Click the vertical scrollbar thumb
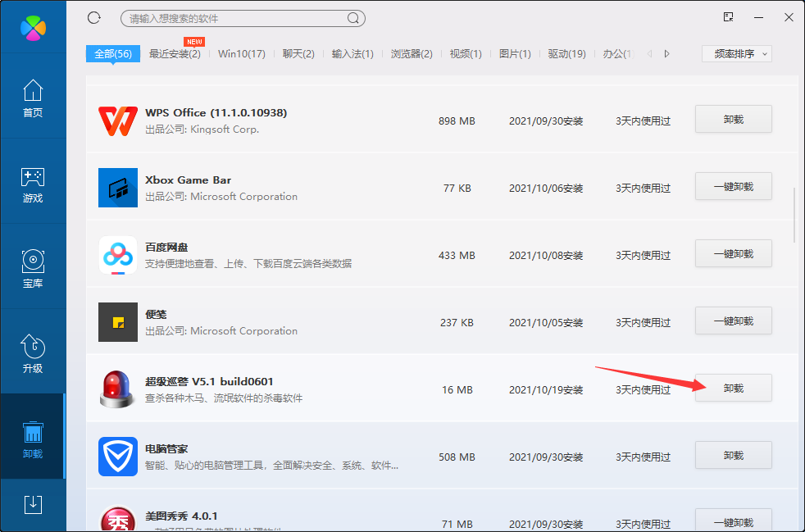805x532 pixels. coord(794,215)
